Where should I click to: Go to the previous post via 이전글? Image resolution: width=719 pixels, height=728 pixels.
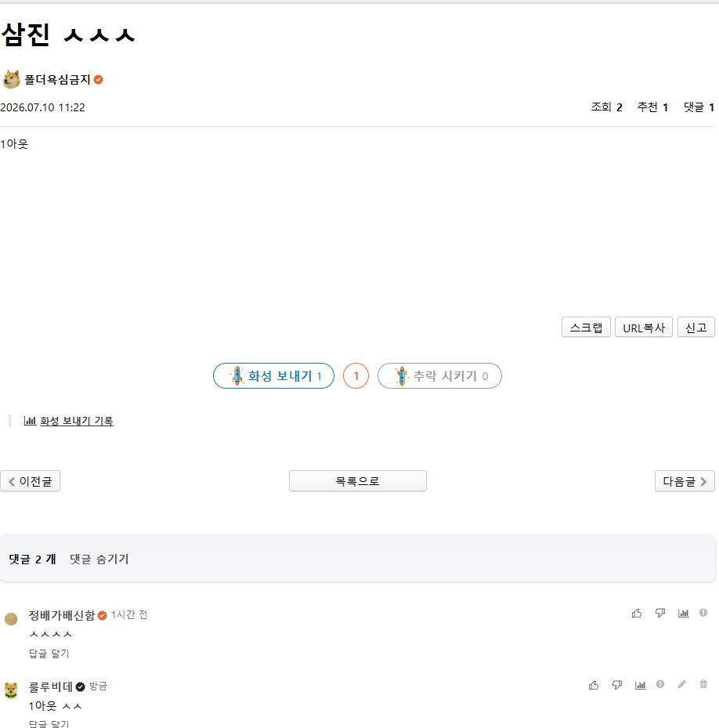coord(31,481)
